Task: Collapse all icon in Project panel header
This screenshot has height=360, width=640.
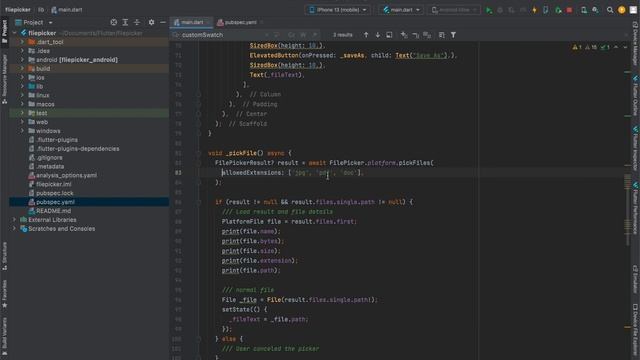Action: (137, 22)
